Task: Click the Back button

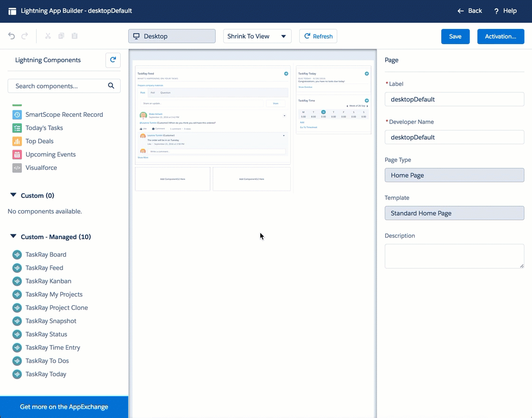Action: coord(470,11)
